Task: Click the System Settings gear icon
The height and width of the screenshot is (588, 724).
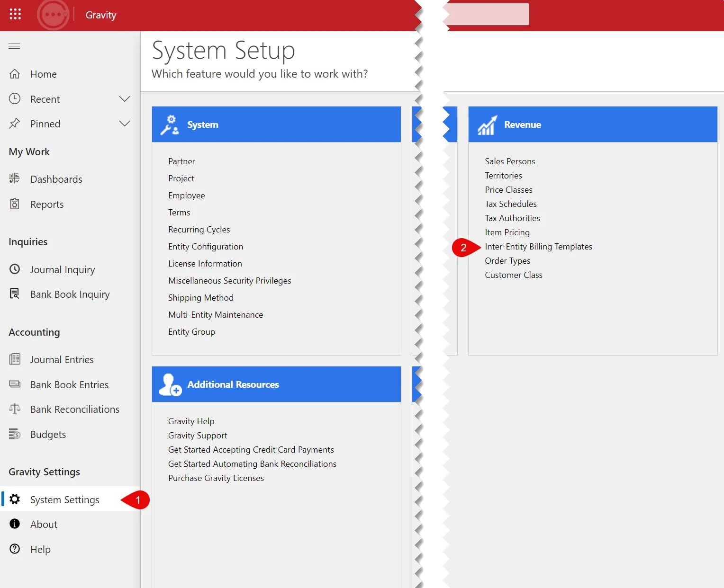Action: click(15, 499)
